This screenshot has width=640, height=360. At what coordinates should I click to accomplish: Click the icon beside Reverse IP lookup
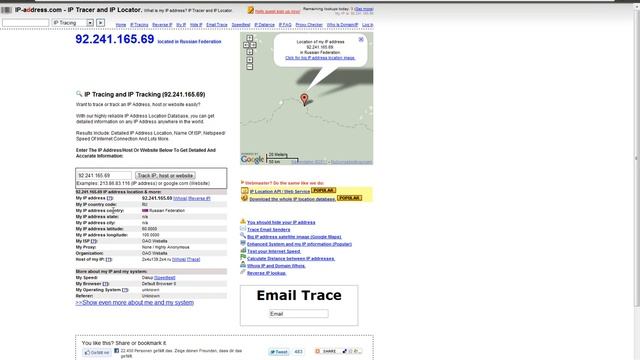(243, 272)
